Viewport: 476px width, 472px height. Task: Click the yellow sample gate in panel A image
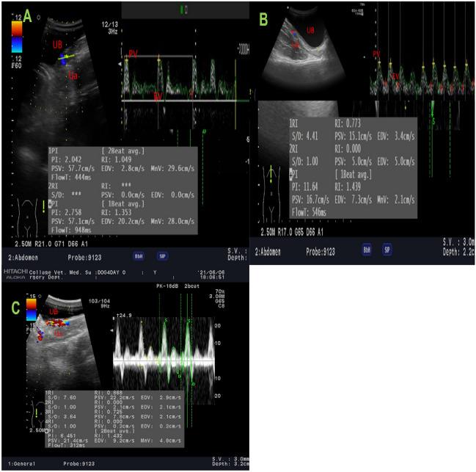(66, 57)
